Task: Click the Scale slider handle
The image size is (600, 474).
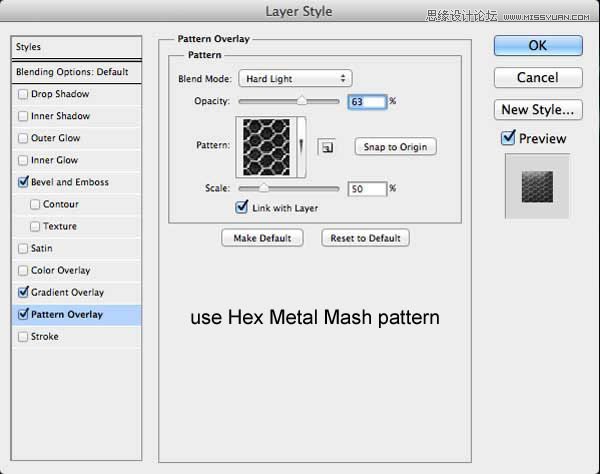Action: pyautogui.click(x=264, y=188)
